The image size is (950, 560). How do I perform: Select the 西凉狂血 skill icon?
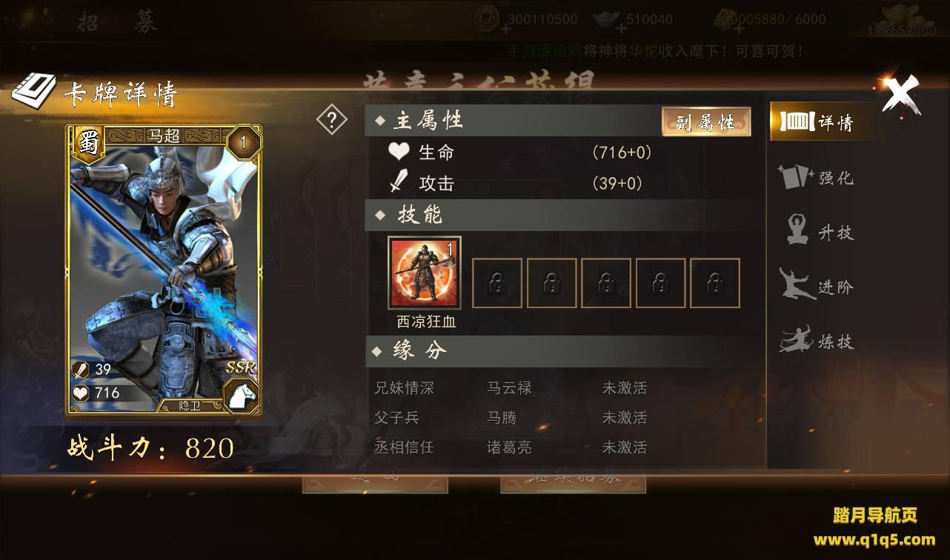tap(425, 273)
